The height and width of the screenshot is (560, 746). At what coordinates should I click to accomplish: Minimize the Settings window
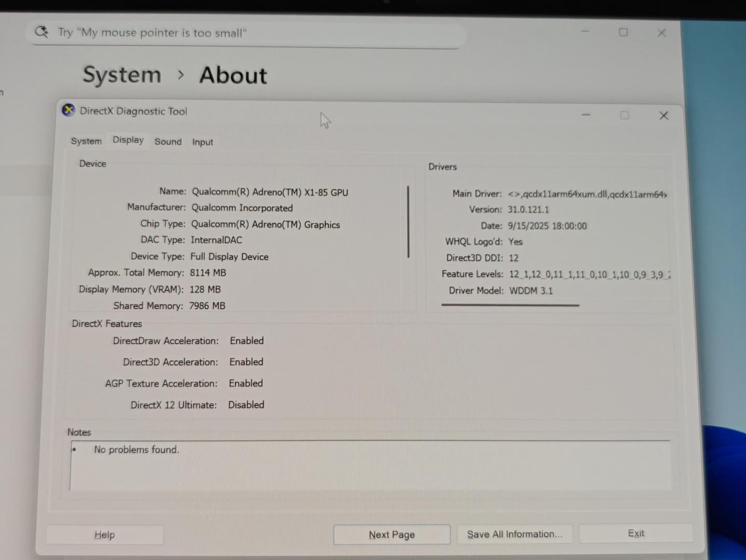click(585, 32)
